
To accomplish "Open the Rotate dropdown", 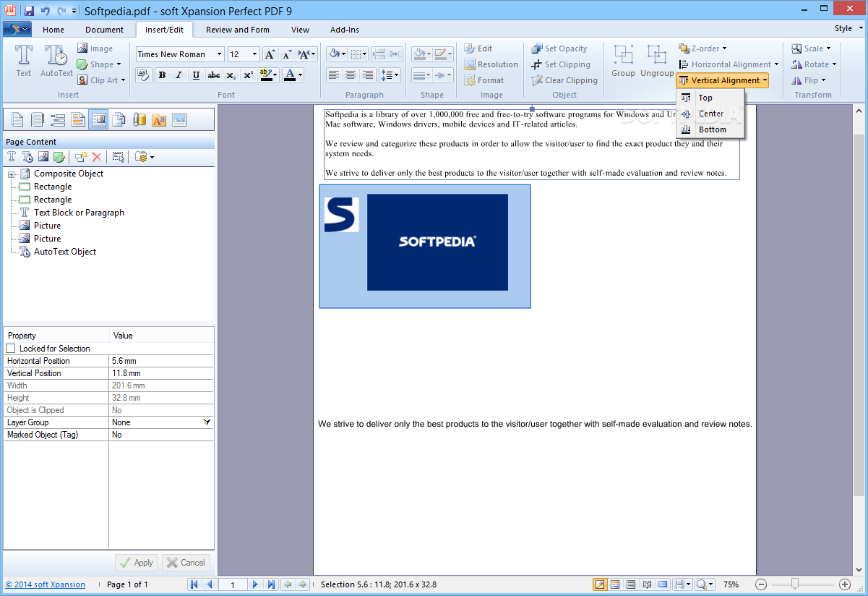I will (814, 64).
